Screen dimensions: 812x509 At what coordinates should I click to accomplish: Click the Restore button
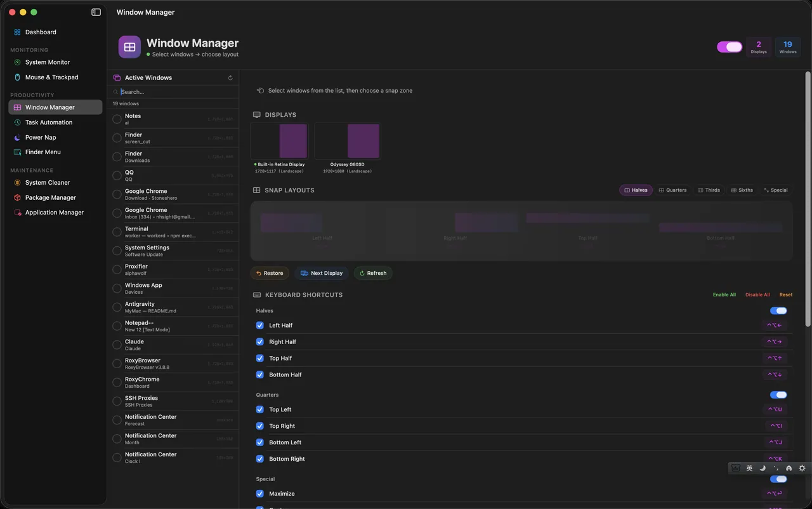[270, 274]
